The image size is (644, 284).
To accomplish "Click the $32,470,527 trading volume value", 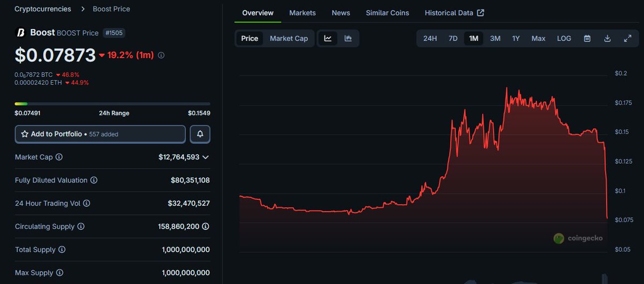I will click(x=189, y=203).
